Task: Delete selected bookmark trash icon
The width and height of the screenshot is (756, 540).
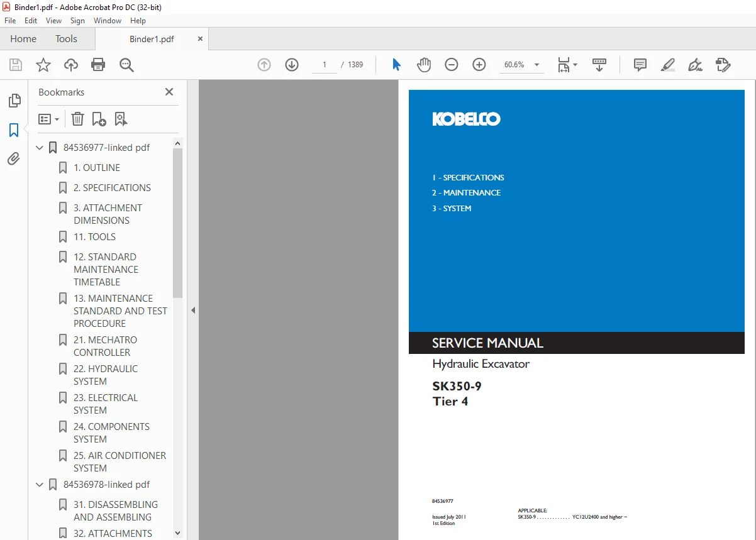Action: tap(77, 119)
